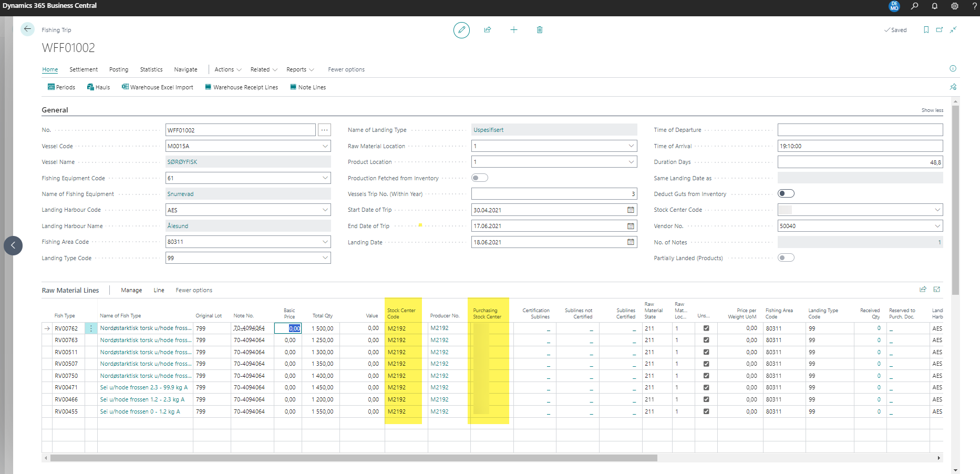Viewport: 980px width, 474px height.
Task: Click the share icon in header
Action: [x=488, y=30]
